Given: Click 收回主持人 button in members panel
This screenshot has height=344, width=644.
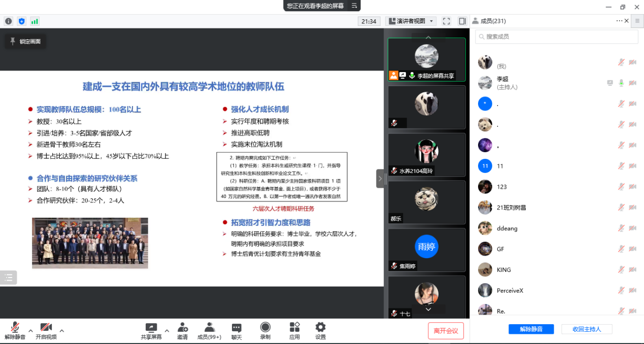Looking at the screenshot, I should point(587,329).
